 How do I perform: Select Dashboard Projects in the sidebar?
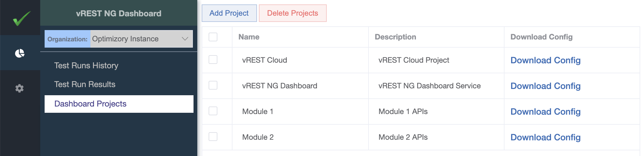pos(119,104)
